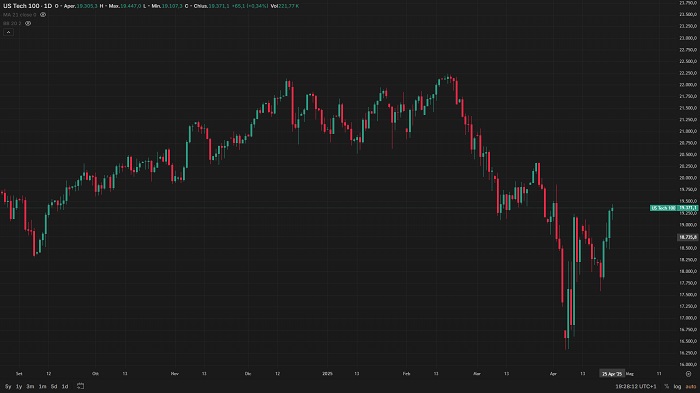Click the Aper. open value 19.305,3
The image size is (700, 393).
pos(87,6)
